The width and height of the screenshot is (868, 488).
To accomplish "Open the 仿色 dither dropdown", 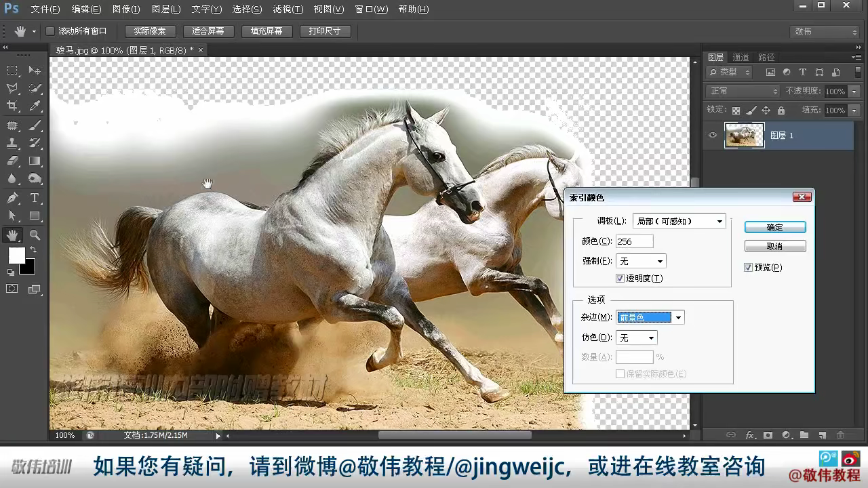I will tap(637, 338).
